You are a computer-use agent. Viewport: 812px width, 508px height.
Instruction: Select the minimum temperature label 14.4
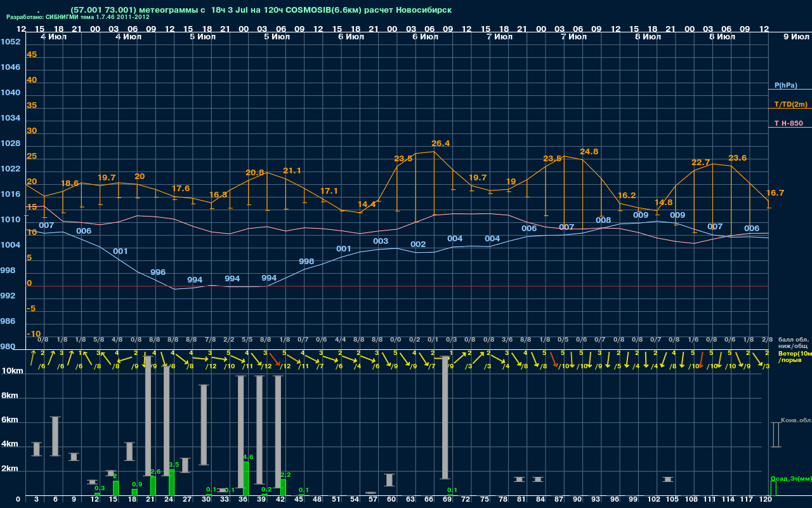pyautogui.click(x=367, y=204)
